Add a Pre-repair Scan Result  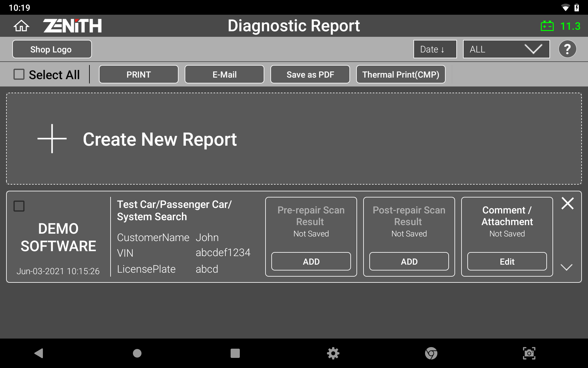tap(311, 261)
